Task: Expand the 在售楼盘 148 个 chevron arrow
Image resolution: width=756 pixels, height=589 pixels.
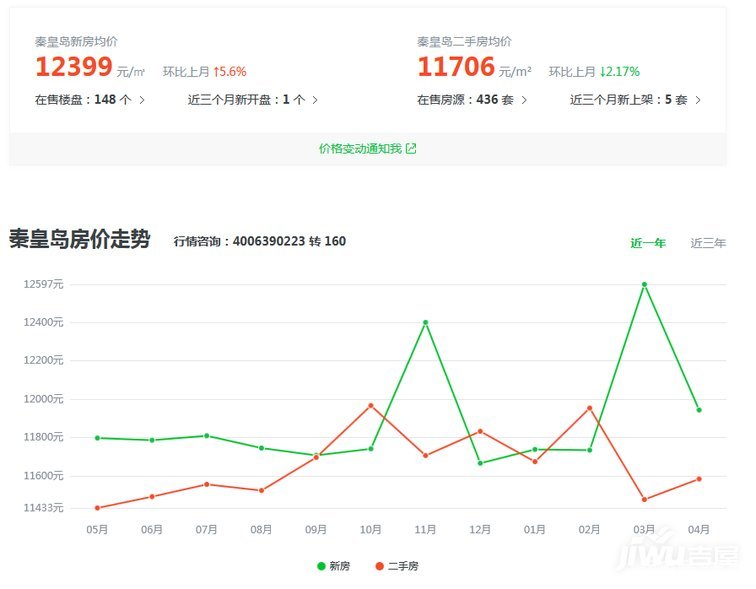Action: [x=142, y=100]
